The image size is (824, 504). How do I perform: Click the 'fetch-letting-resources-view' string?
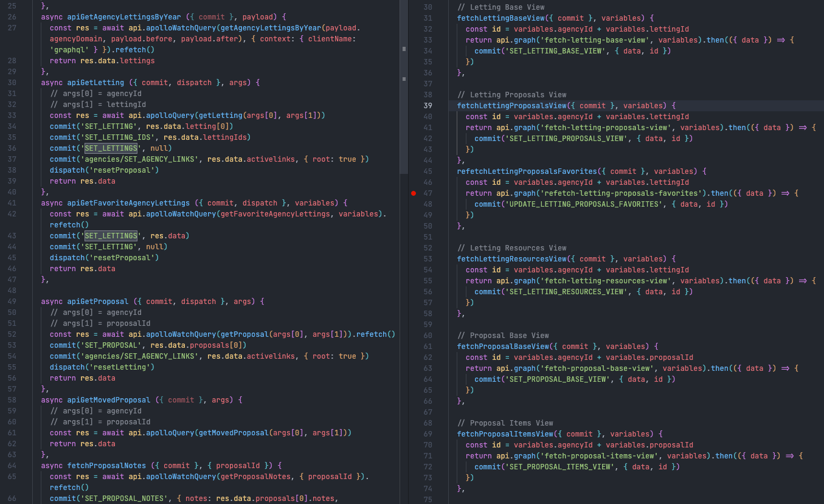pos(606,281)
